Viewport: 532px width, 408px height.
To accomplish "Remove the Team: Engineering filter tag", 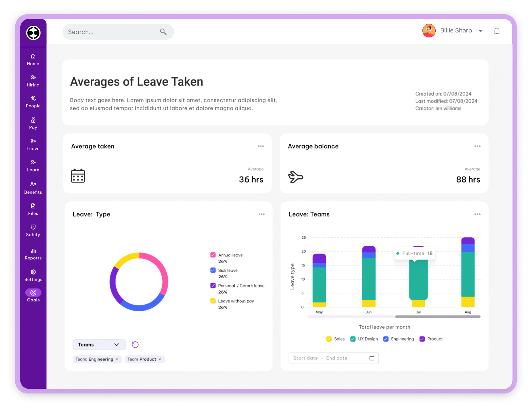I will click(x=117, y=359).
